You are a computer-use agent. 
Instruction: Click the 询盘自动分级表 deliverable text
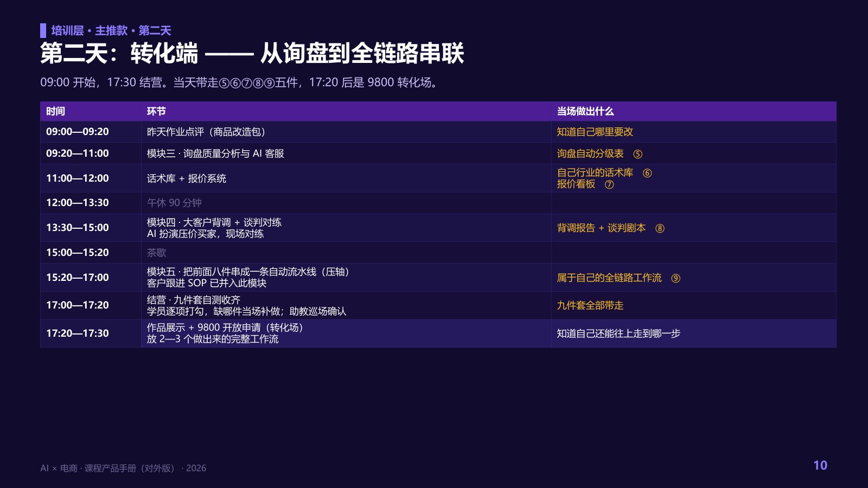point(590,154)
